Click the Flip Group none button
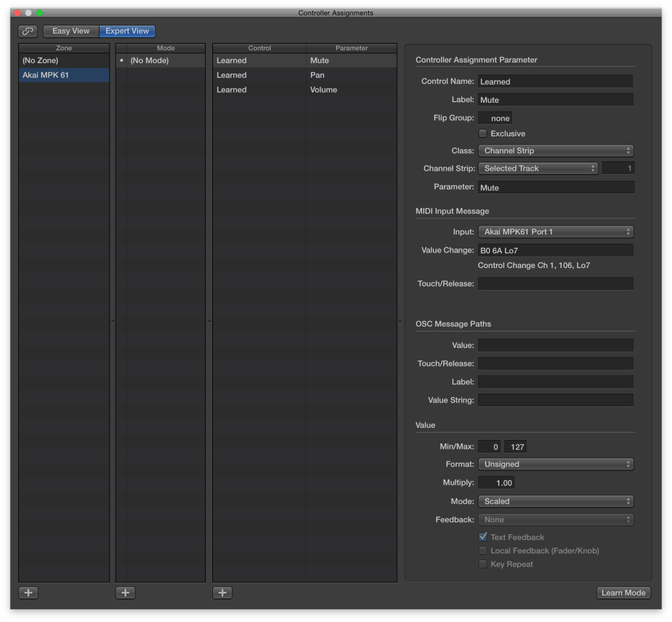Image resolution: width=672 pixels, height=622 pixels. [x=495, y=118]
